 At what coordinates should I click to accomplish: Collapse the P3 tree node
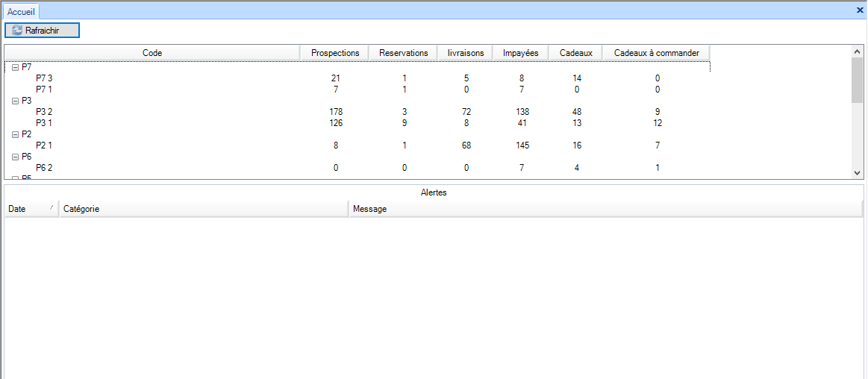click(15, 101)
